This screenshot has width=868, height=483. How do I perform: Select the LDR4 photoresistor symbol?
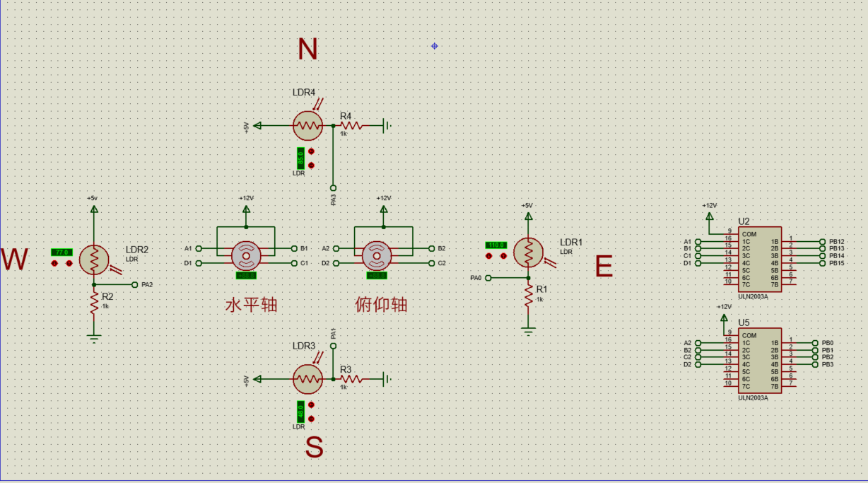pyautogui.click(x=307, y=126)
